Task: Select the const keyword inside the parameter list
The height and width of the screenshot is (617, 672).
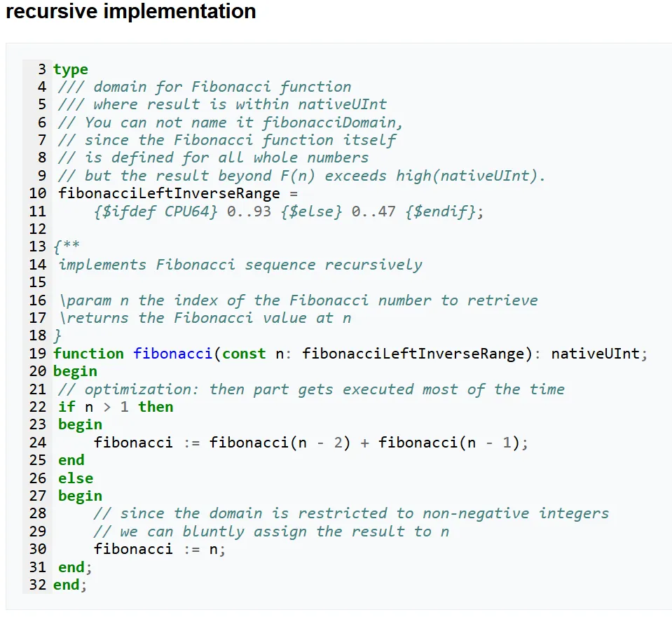Action: [x=243, y=354]
